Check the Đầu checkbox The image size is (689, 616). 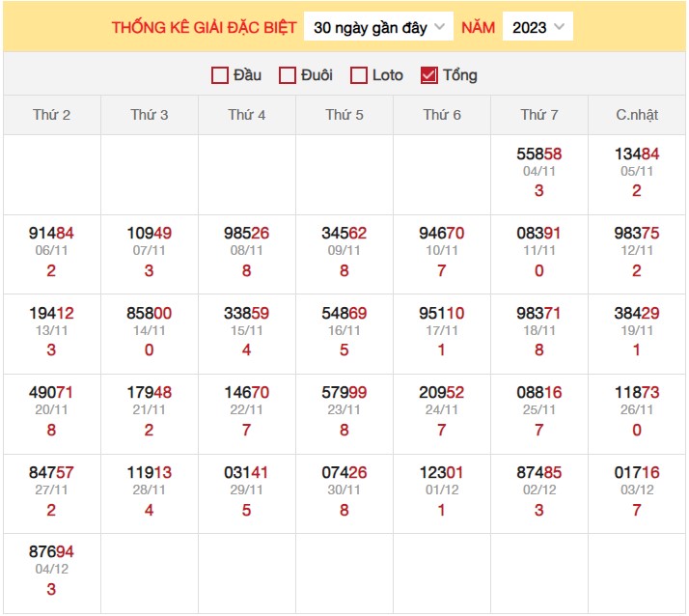220,75
